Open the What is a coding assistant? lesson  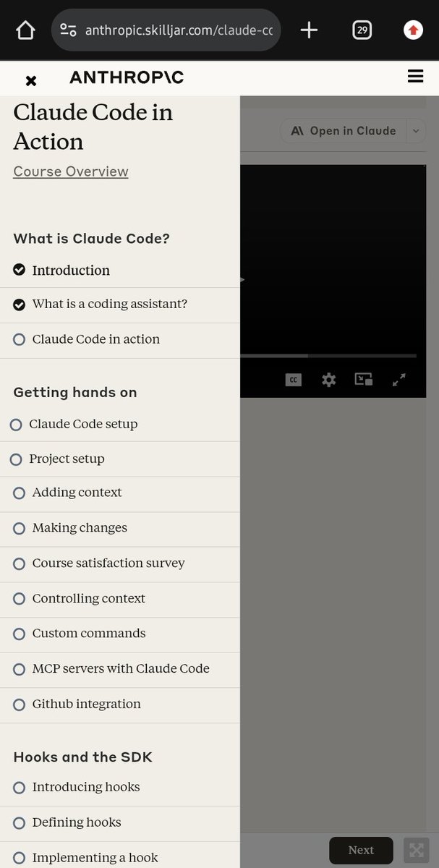tap(120, 305)
